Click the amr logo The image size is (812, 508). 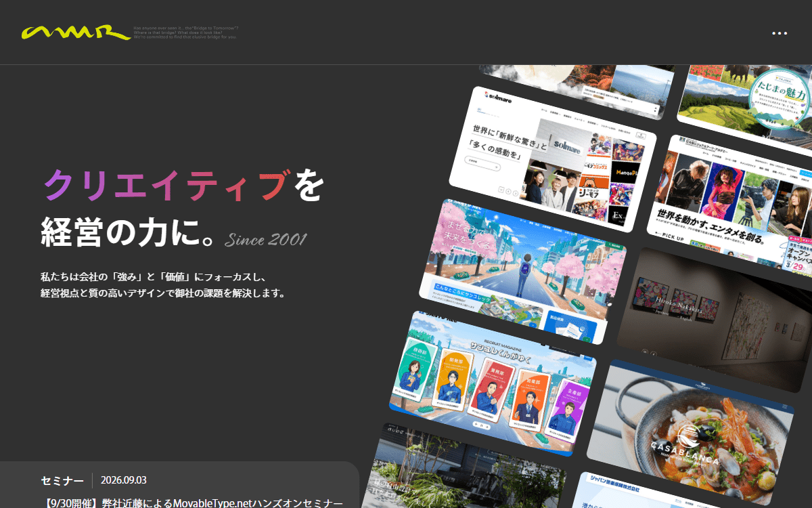[x=76, y=33]
